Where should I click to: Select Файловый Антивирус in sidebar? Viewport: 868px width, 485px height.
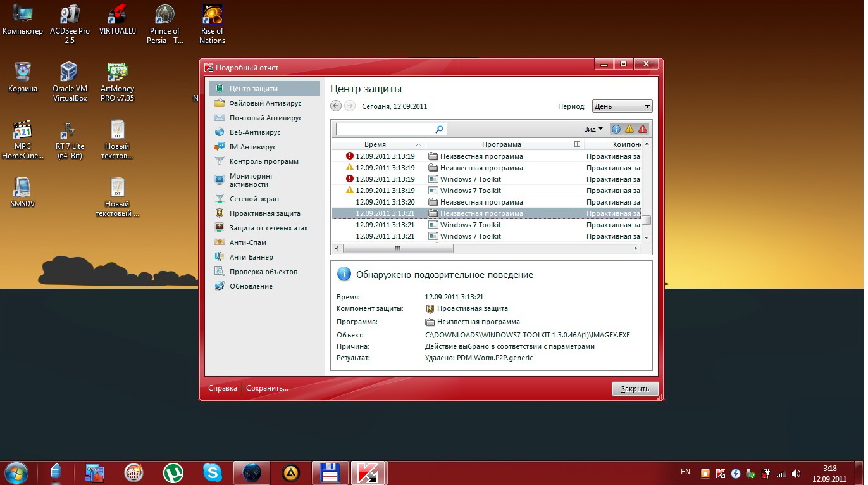tap(265, 103)
